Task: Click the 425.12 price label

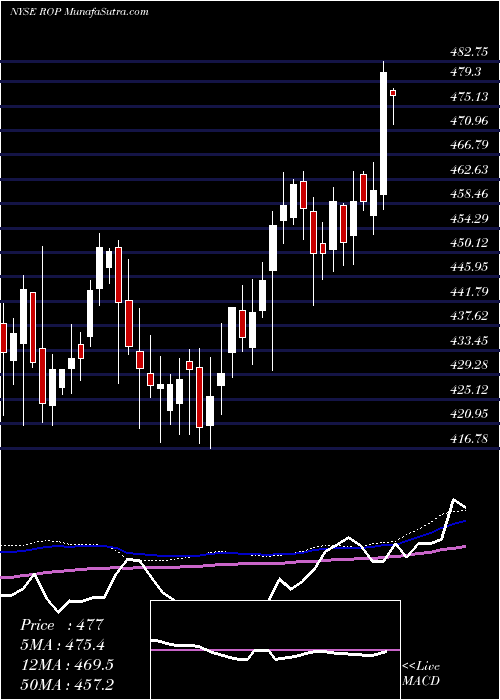Action: [x=469, y=390]
